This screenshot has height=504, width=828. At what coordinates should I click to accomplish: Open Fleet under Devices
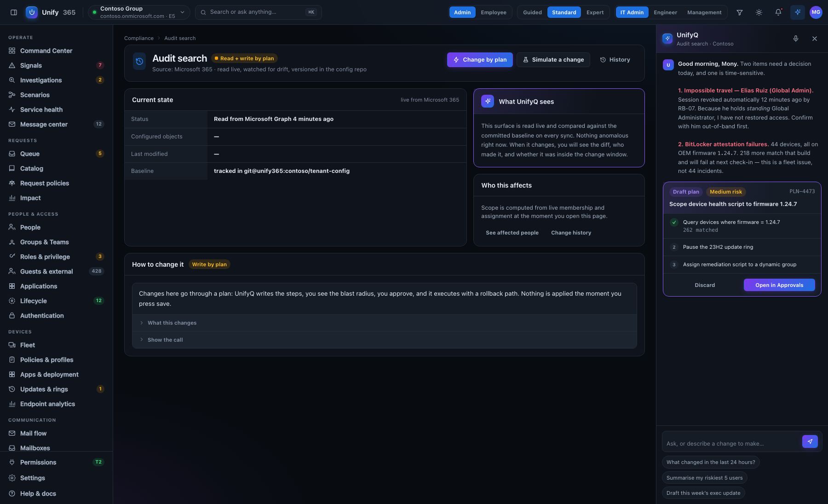pos(56,345)
